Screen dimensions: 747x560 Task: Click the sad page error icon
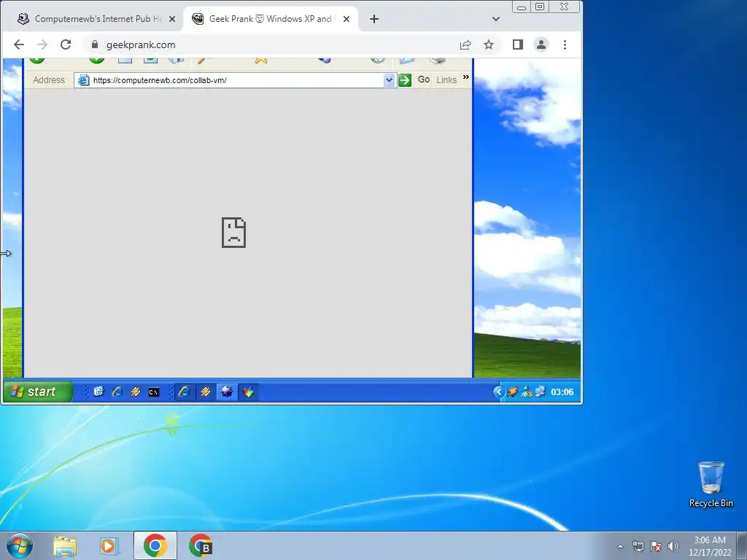click(234, 233)
